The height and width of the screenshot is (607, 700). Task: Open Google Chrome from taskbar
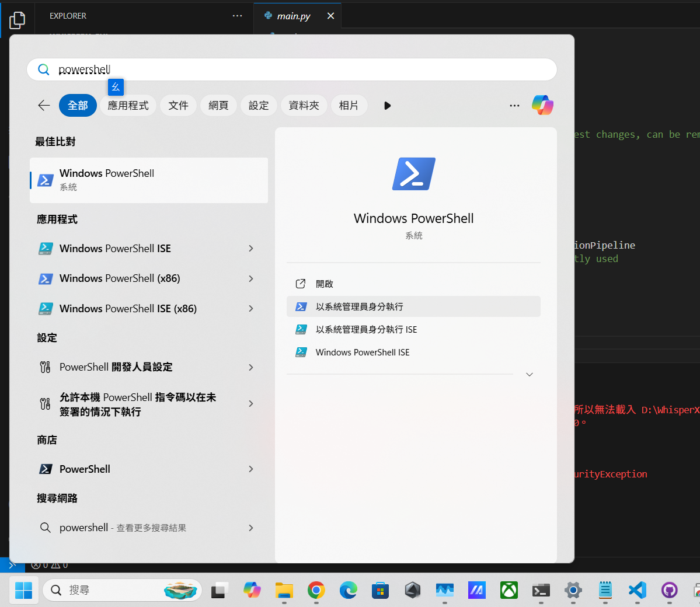tap(316, 590)
